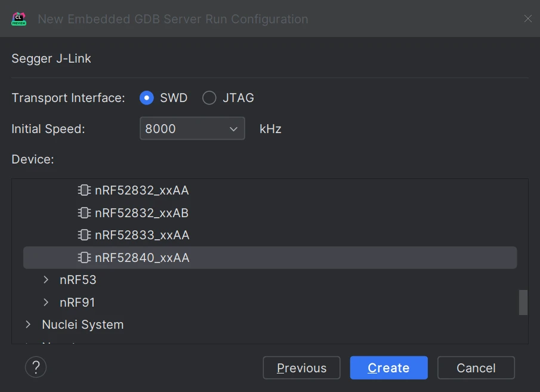Viewport: 540px width, 392px height.
Task: Click chip icon beside nRF52833_xxAA
Action: click(x=85, y=235)
